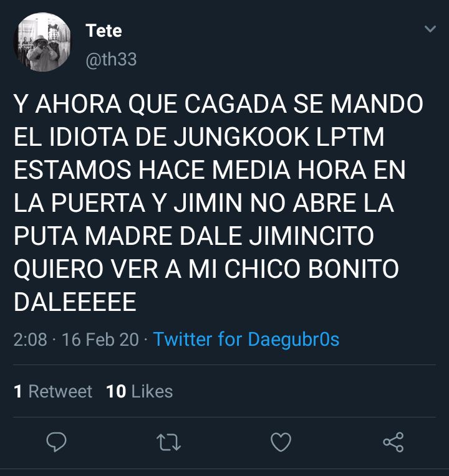
Task: Click the word JUNGKOOK in the tweet
Action: pos(241,137)
